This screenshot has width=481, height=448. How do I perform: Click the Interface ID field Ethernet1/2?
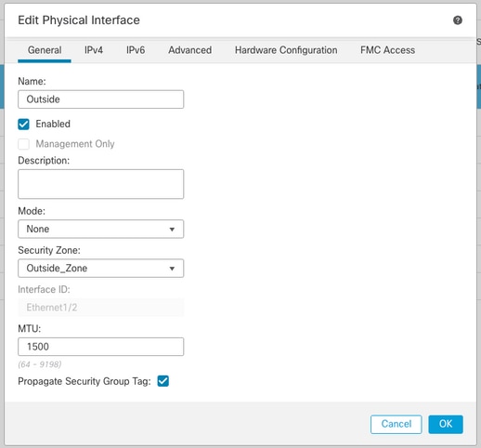(x=101, y=308)
